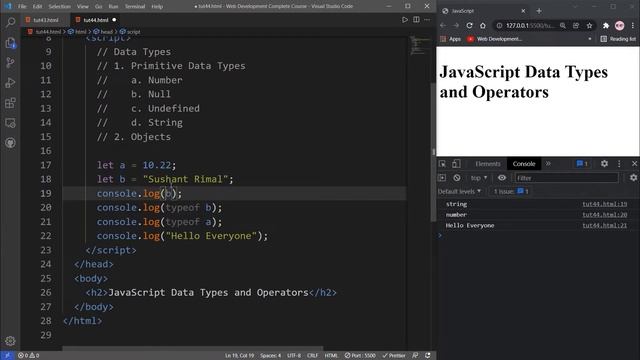Open the JavaScript context 'top' dropdown

[x=479, y=178]
